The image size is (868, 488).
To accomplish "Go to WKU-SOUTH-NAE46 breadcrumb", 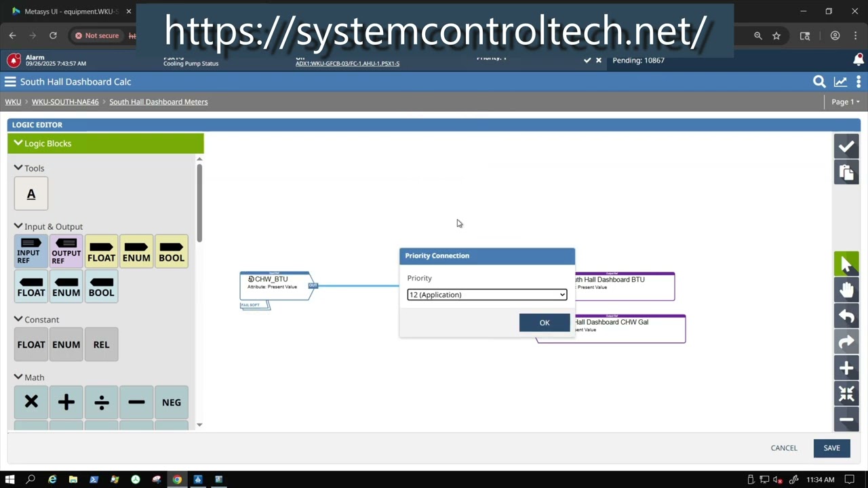I will (x=65, y=102).
